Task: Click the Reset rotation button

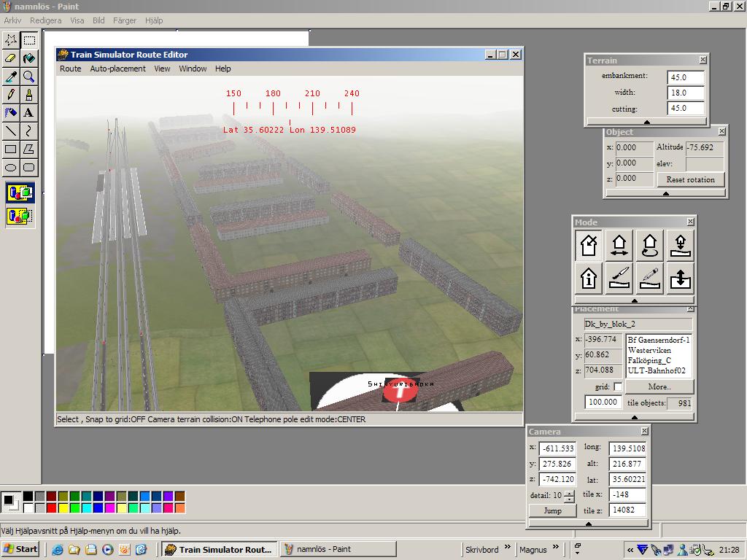Action: [690, 179]
